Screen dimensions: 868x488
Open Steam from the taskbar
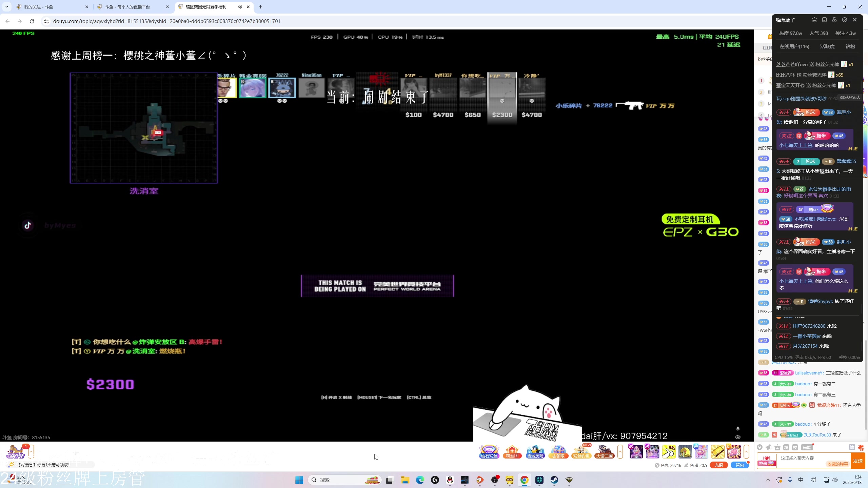click(554, 480)
